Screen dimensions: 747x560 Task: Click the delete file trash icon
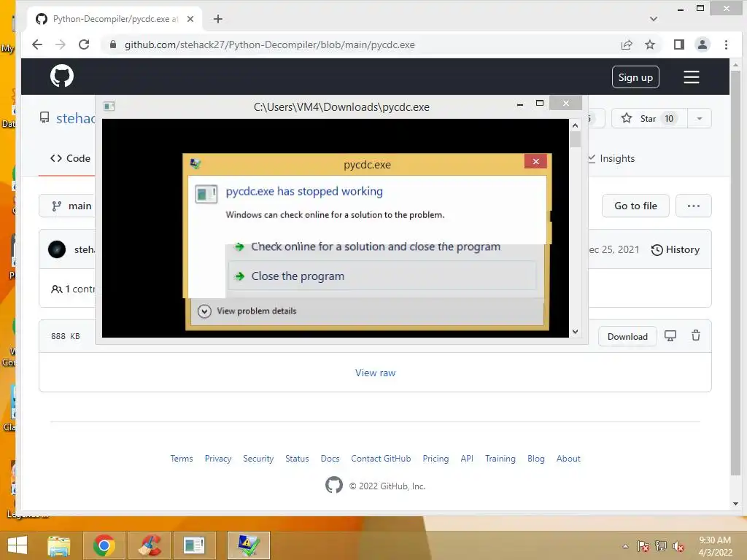(x=696, y=335)
